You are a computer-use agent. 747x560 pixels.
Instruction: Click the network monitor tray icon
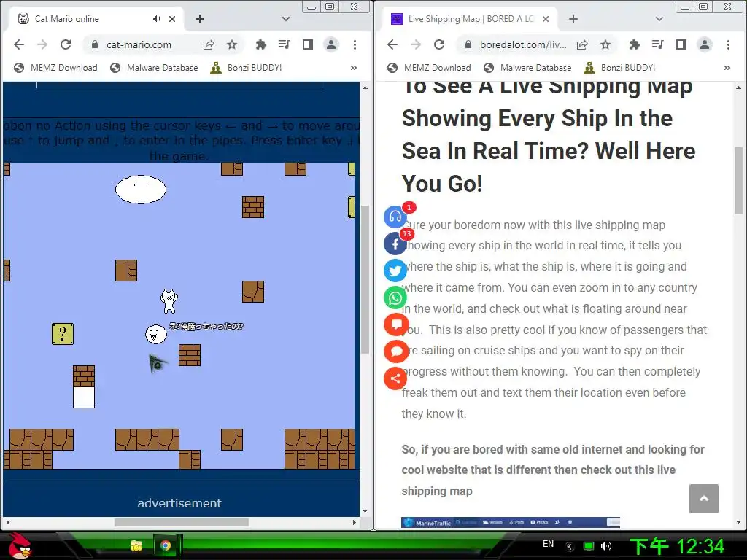[x=589, y=546]
